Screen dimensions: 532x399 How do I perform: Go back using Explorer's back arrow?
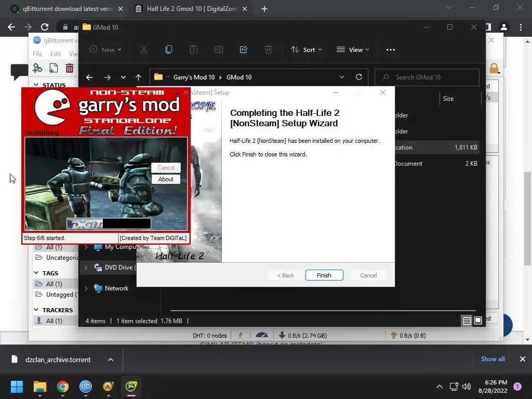(89, 77)
